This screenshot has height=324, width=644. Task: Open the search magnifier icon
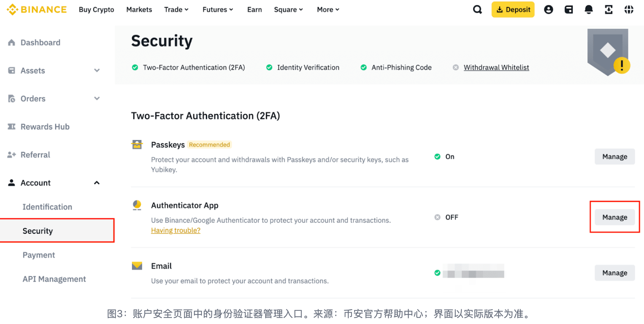477,9
